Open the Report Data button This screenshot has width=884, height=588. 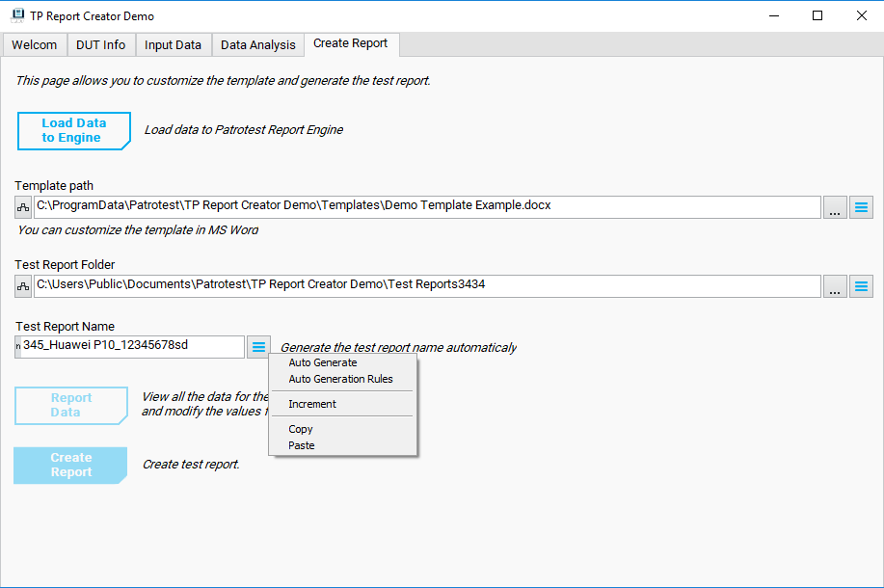(x=70, y=406)
